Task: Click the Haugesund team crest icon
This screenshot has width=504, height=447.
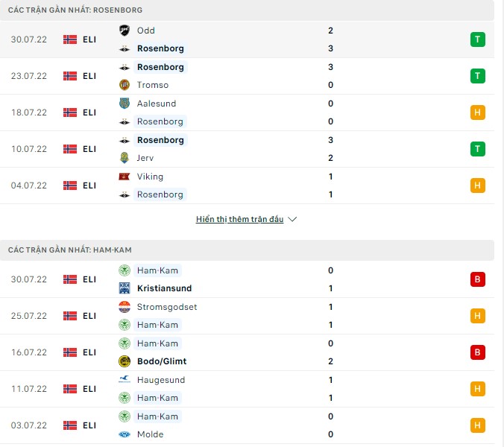Action: coord(125,380)
